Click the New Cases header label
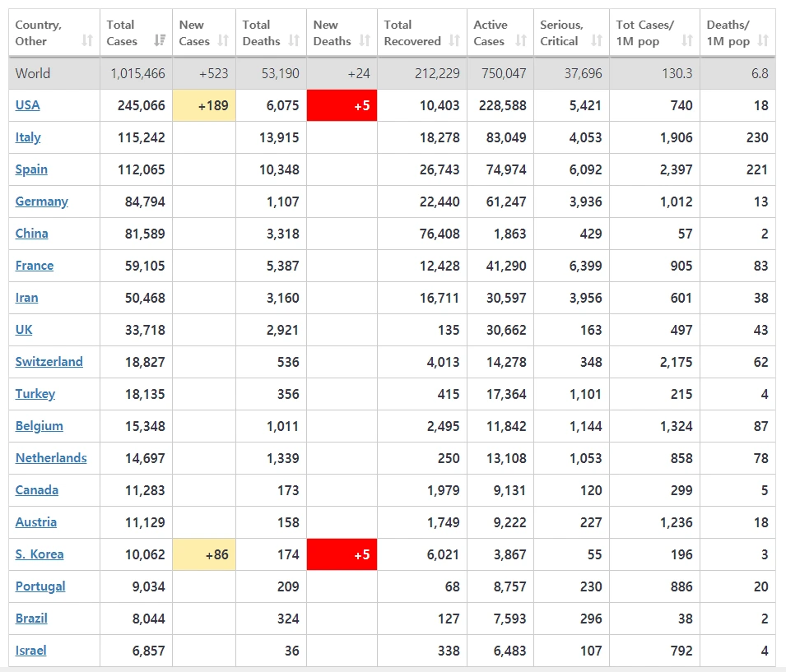 coord(194,33)
